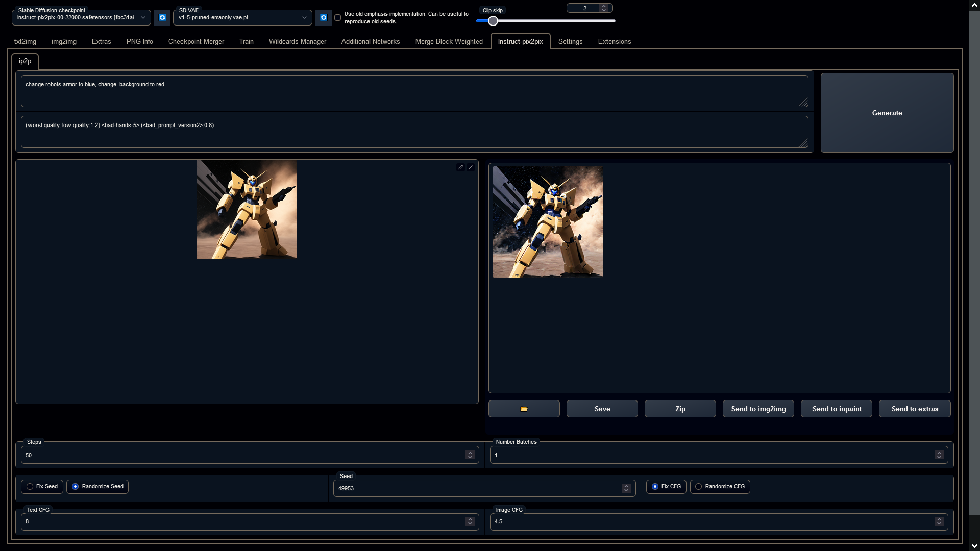Click the positive prompt resize handle
The width and height of the screenshot is (980, 551).
803,103
